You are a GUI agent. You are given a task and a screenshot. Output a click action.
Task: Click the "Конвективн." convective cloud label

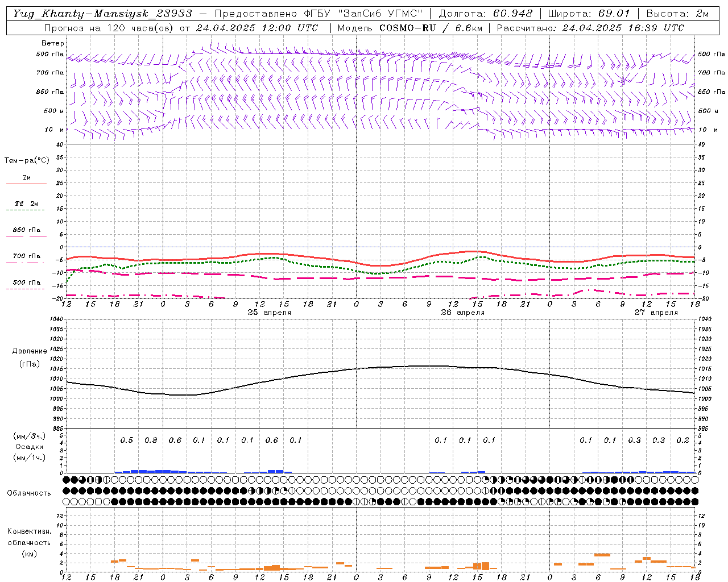click(x=29, y=531)
